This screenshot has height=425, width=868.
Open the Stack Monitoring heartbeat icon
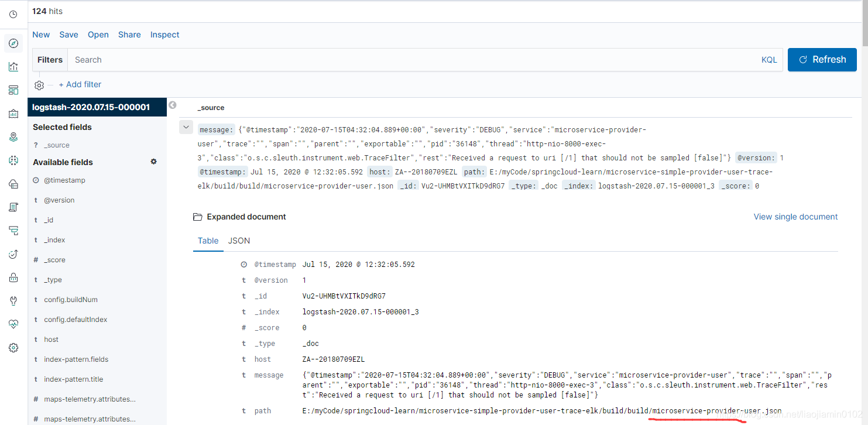[13, 324]
